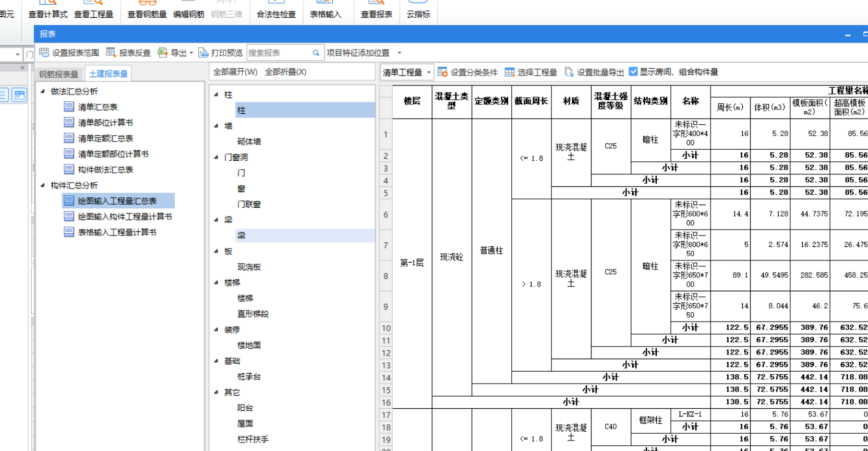Click 全部展开(W) button
Viewport: 868px width, 451px height.
[x=235, y=72]
